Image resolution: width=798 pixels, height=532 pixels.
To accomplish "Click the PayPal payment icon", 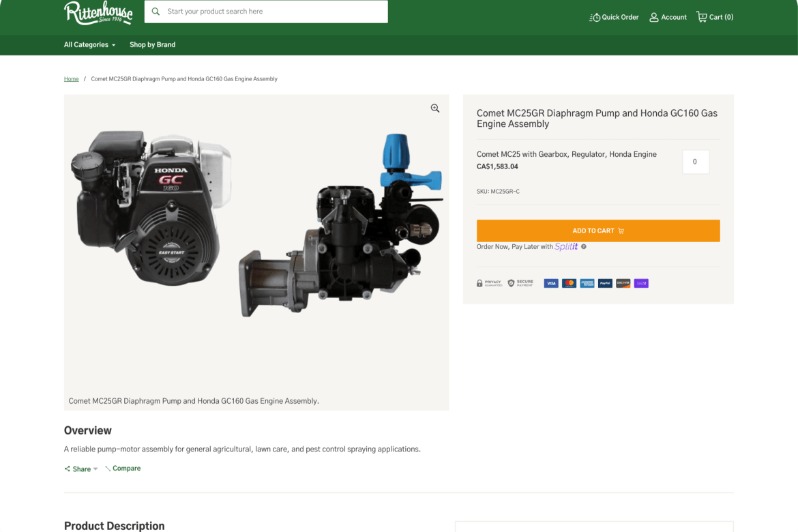I will [x=605, y=283].
